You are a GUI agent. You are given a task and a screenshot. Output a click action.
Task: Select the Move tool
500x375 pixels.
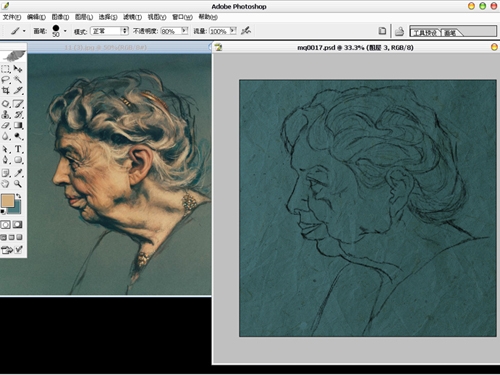pos(18,69)
